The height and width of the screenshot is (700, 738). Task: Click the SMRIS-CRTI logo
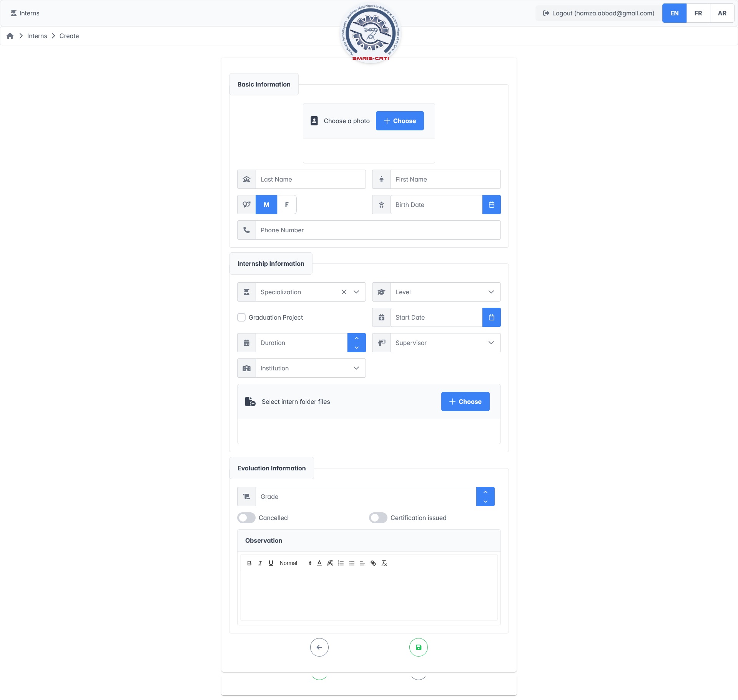pyautogui.click(x=371, y=33)
